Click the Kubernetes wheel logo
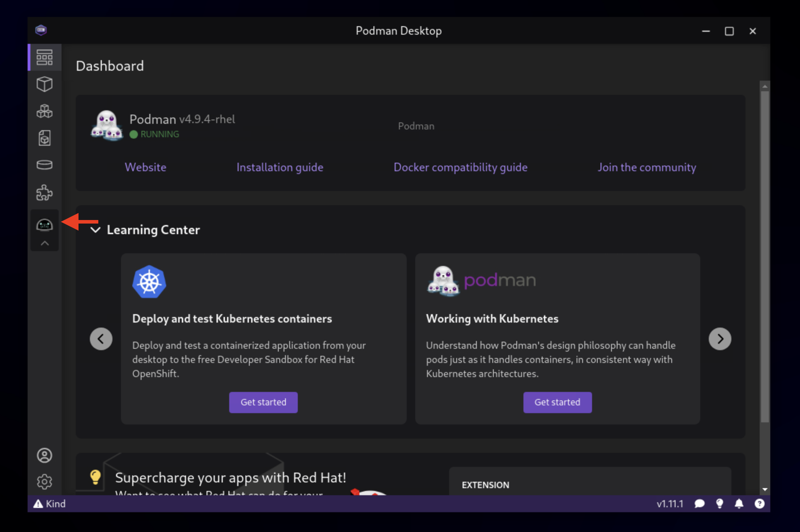Viewport: 800px width, 532px height. tap(149, 282)
